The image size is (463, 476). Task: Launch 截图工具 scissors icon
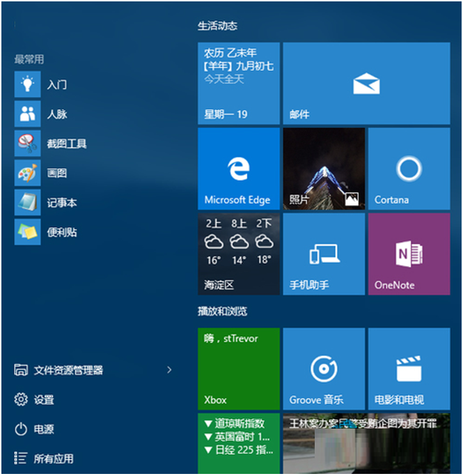click(27, 144)
